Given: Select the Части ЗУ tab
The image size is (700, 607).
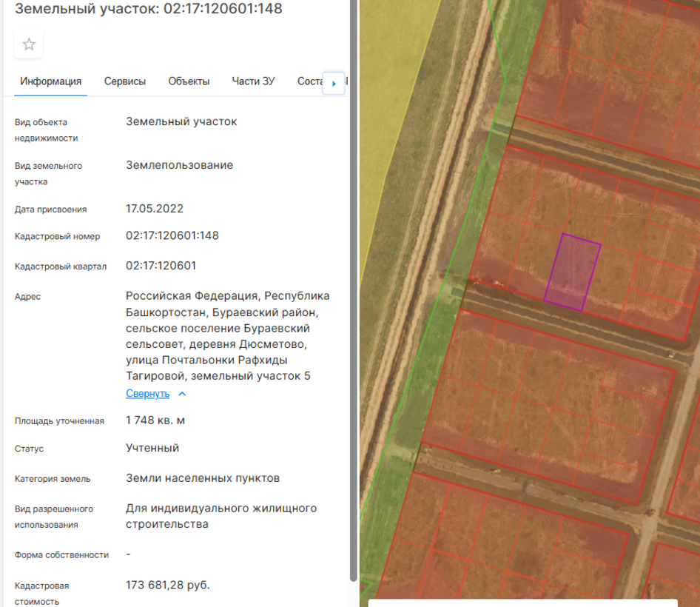Looking at the screenshot, I should tap(253, 81).
